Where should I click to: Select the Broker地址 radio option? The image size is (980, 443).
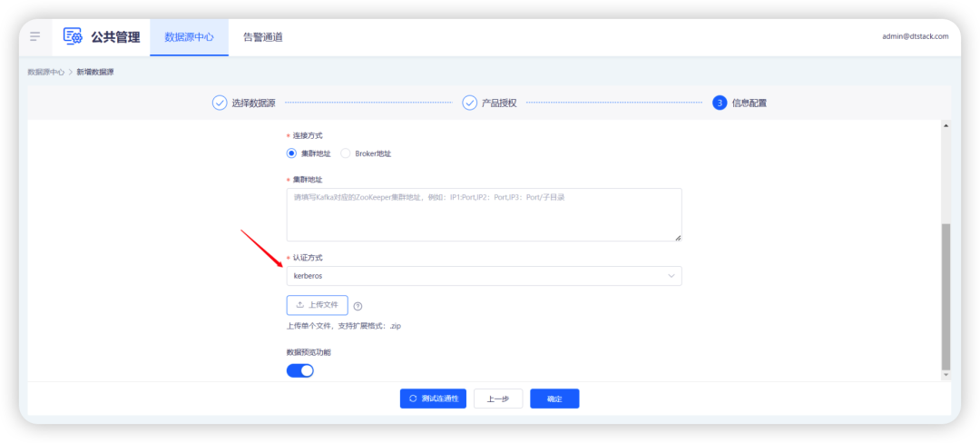(345, 153)
